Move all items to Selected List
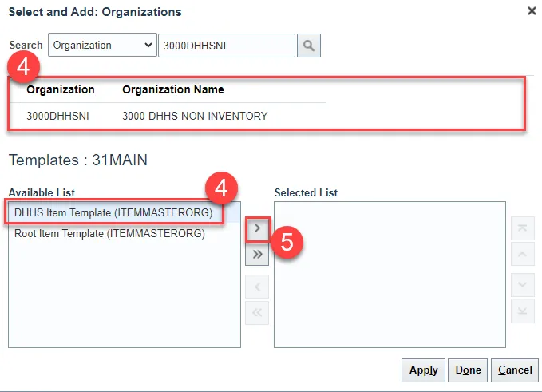 (x=257, y=255)
